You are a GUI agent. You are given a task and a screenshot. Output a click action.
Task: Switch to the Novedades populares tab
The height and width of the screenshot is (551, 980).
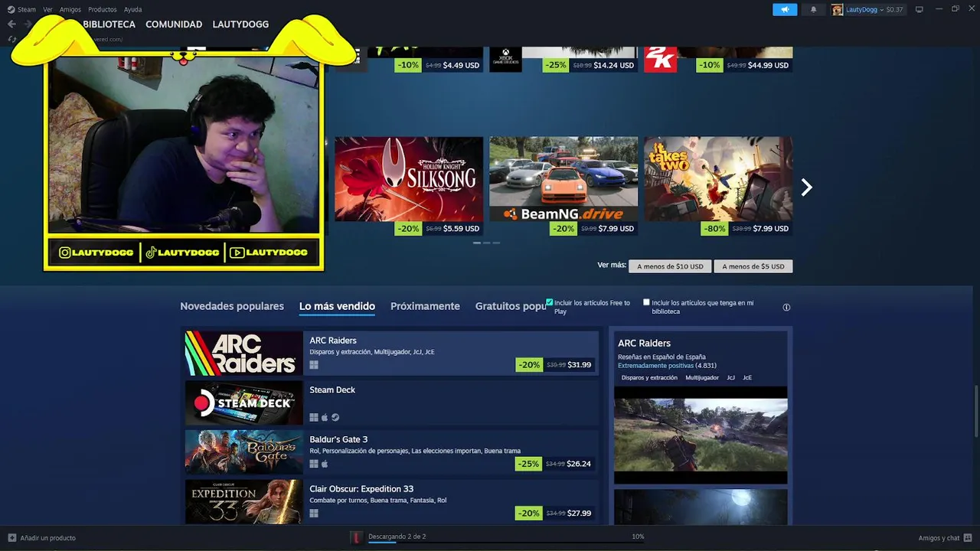[x=232, y=306]
